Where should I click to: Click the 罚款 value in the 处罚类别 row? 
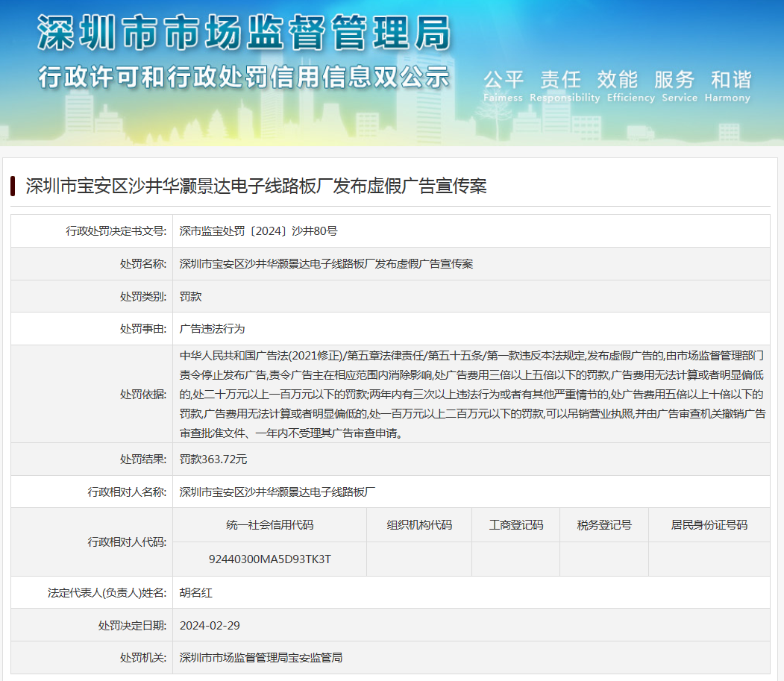click(191, 296)
